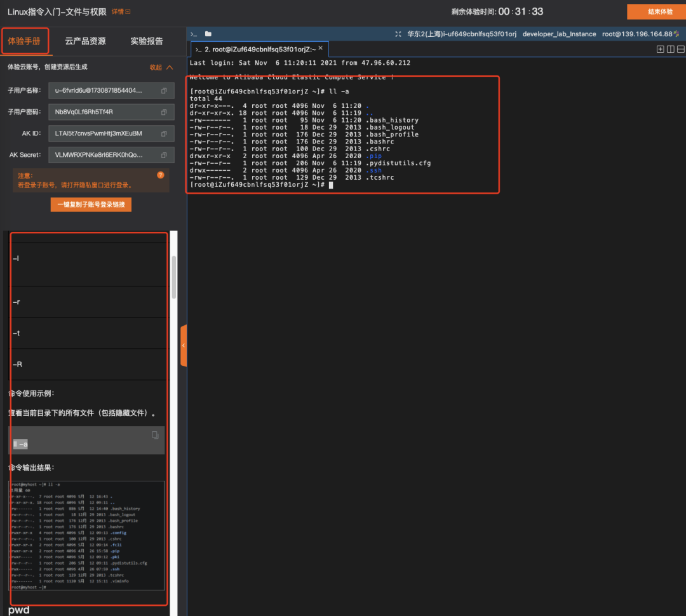The image size is (686, 616).
Task: Click the 子用户密码 input field
Action: click(x=111, y=112)
